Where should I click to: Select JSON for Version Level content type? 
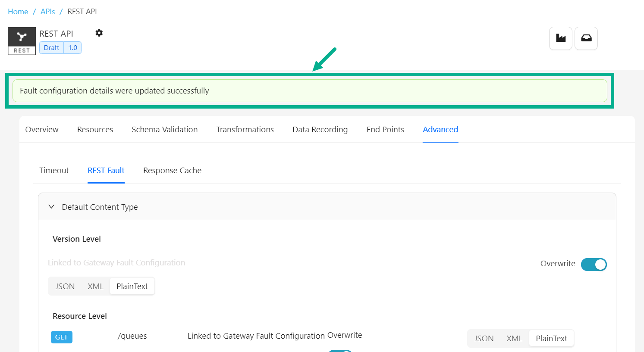pos(65,287)
